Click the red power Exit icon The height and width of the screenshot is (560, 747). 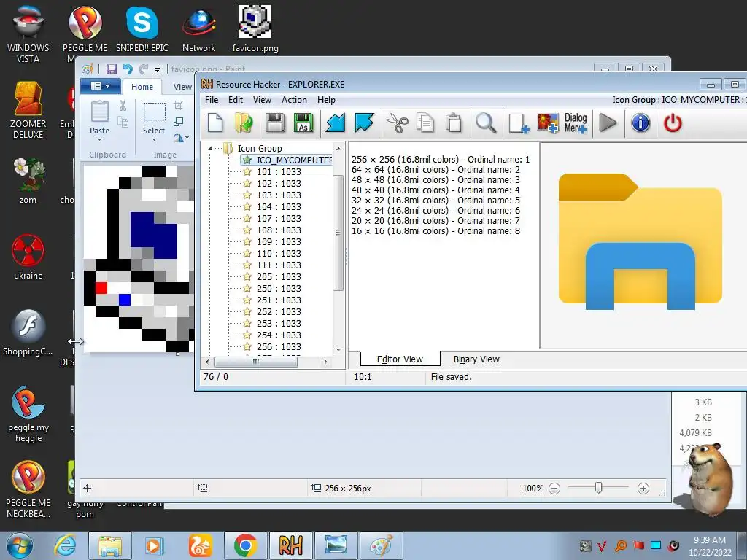click(x=673, y=123)
